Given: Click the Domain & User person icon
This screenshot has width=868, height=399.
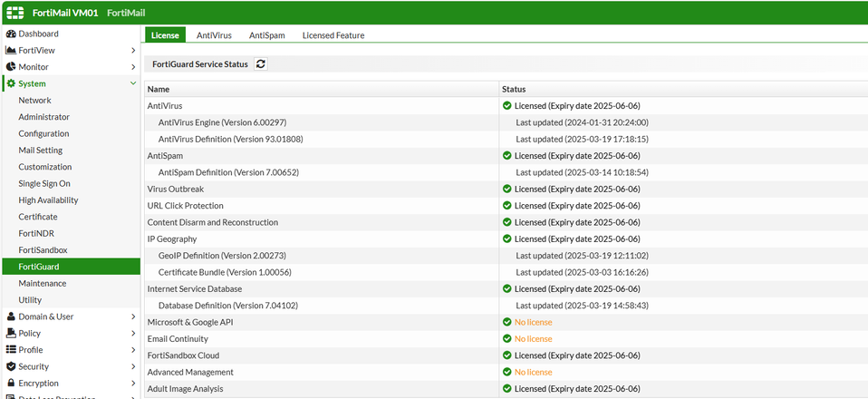Looking at the screenshot, I should point(11,316).
